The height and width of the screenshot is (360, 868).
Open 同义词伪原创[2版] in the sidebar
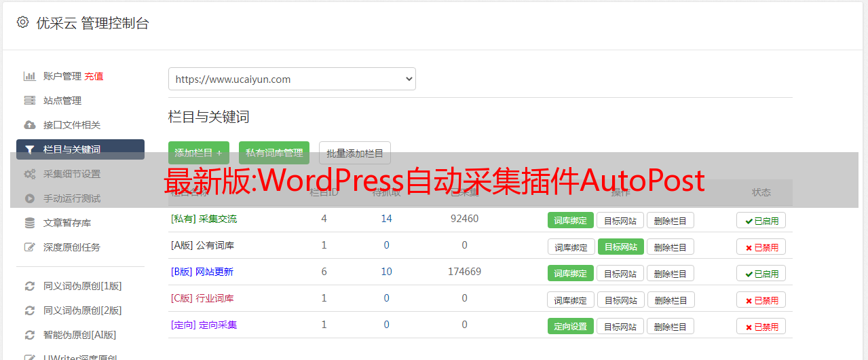click(82, 310)
